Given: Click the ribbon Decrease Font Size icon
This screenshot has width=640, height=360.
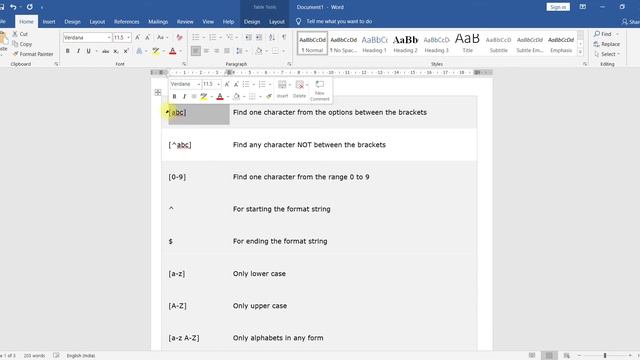Looking at the screenshot, I should click(x=147, y=38).
